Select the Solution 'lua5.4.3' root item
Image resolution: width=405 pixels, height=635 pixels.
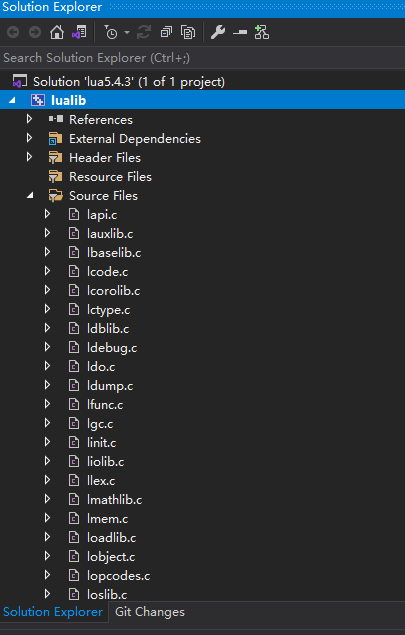coord(129,81)
